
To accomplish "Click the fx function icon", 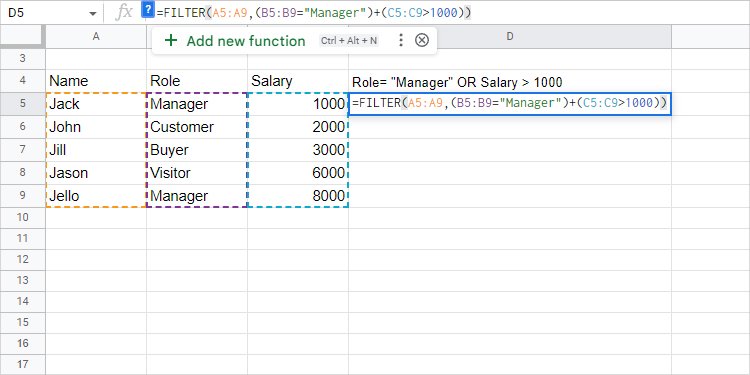I will 124,12.
